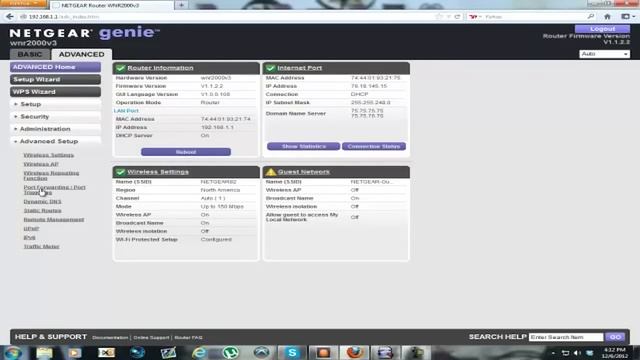Viewport: 640px width, 360px height.
Task: Open the Guest Network heading link
Action: tap(304, 172)
